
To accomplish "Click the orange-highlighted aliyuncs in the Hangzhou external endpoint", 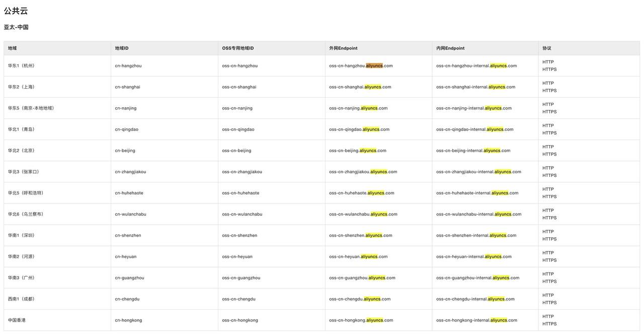I will [374, 65].
